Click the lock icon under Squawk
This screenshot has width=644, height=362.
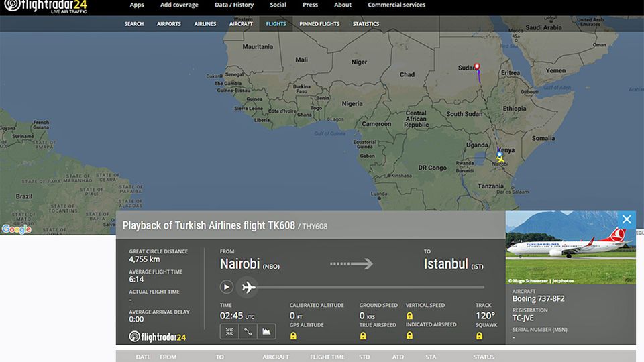[480, 335]
